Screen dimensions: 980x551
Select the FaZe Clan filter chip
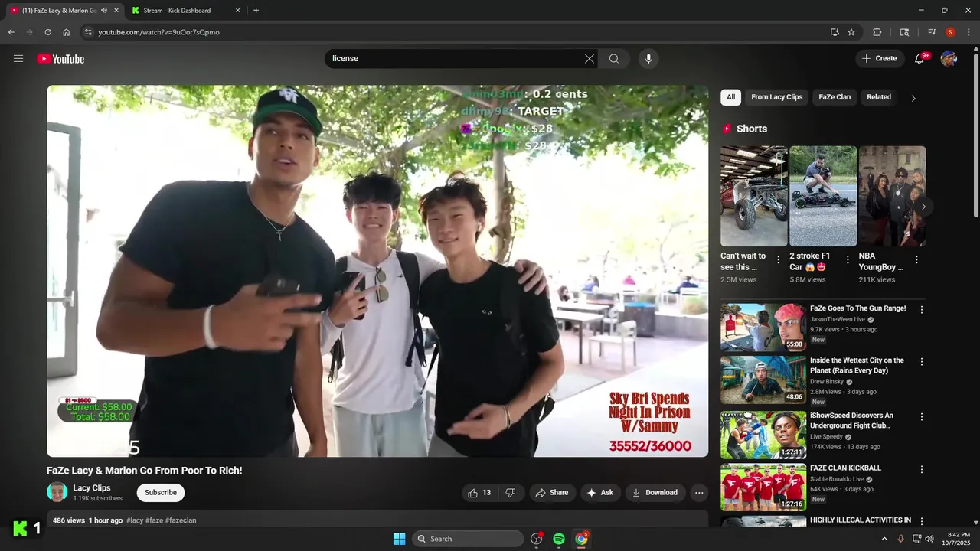(x=835, y=97)
